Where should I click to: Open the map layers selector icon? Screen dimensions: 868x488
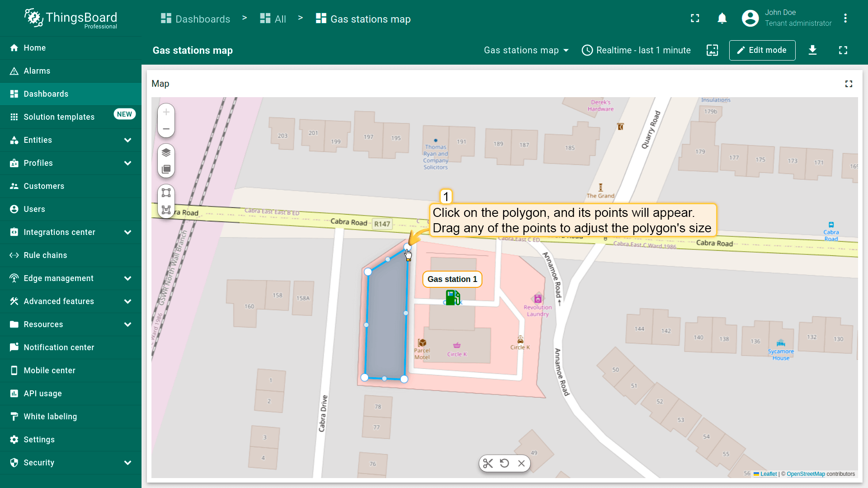166,152
